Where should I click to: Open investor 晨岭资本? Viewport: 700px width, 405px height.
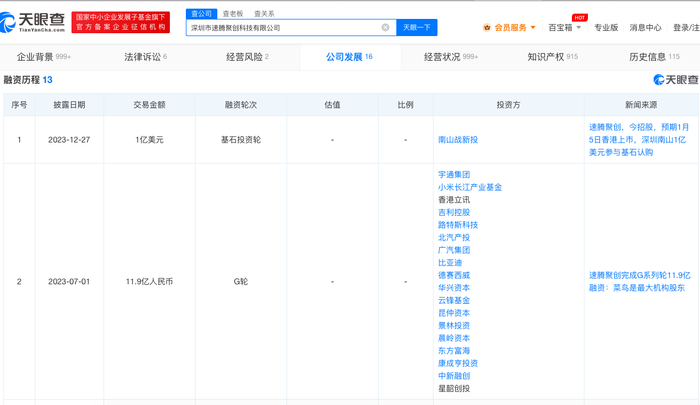pyautogui.click(x=454, y=338)
